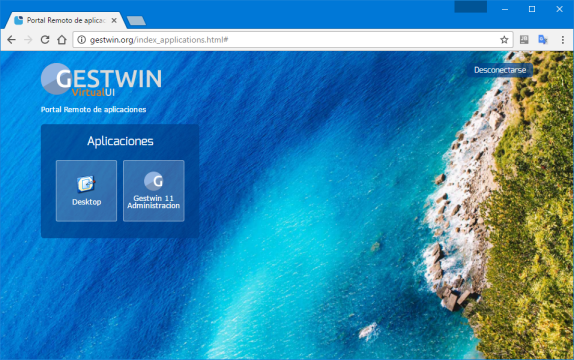Image resolution: width=574 pixels, height=360 pixels.
Task: Click the browser forward arrow
Action: coord(28,40)
